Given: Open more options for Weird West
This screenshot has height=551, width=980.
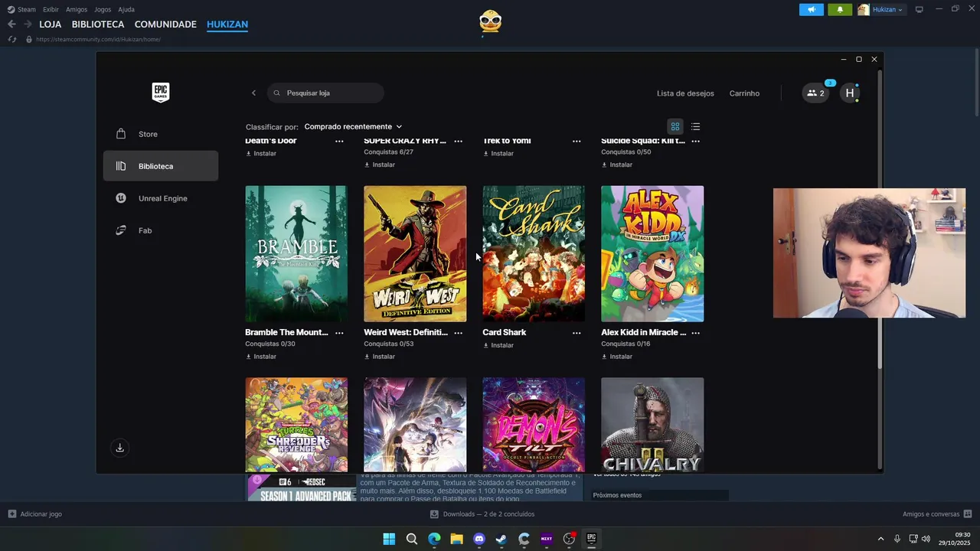Looking at the screenshot, I should coord(458,333).
